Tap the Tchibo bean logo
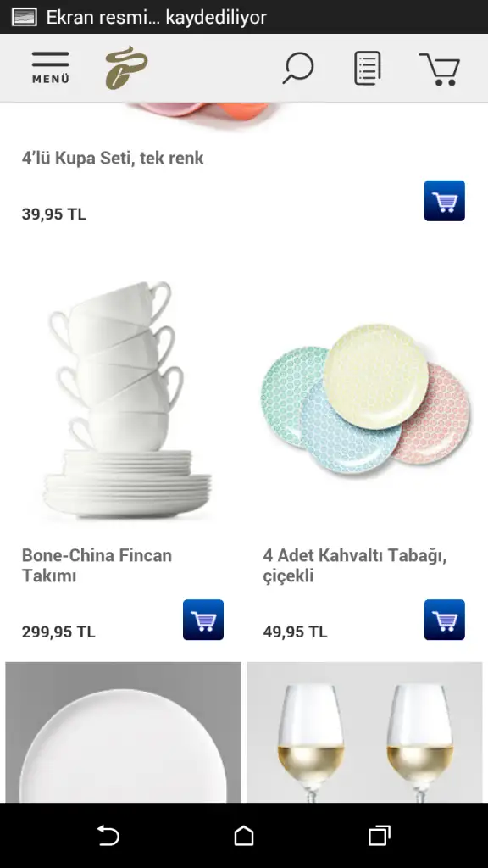 pos(126,68)
